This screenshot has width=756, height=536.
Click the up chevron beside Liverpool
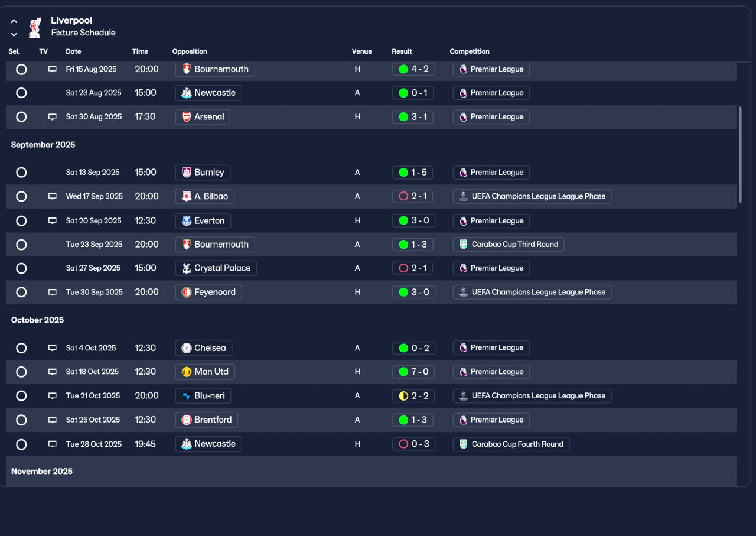[x=14, y=21]
